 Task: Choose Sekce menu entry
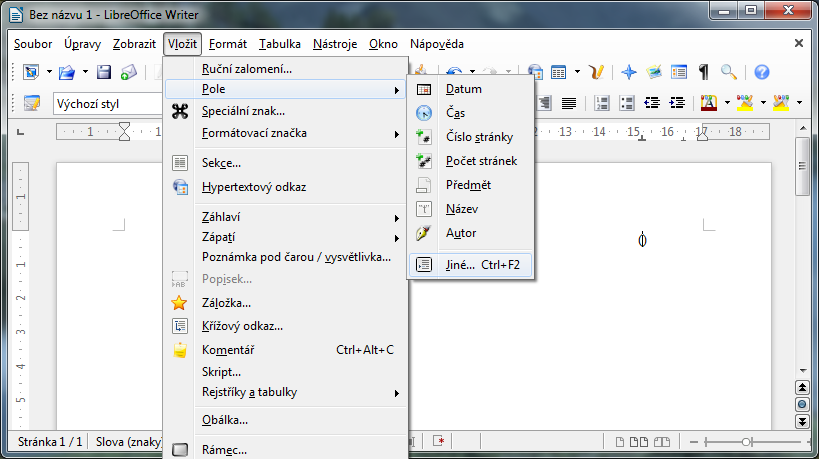click(x=286, y=163)
